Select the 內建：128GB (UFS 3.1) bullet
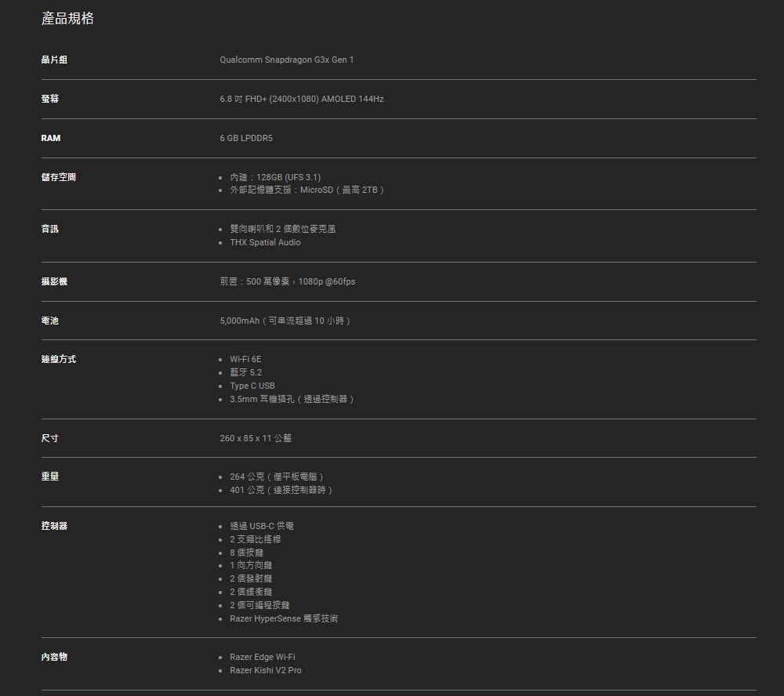Viewport: 784px width, 696px height. pos(274,177)
